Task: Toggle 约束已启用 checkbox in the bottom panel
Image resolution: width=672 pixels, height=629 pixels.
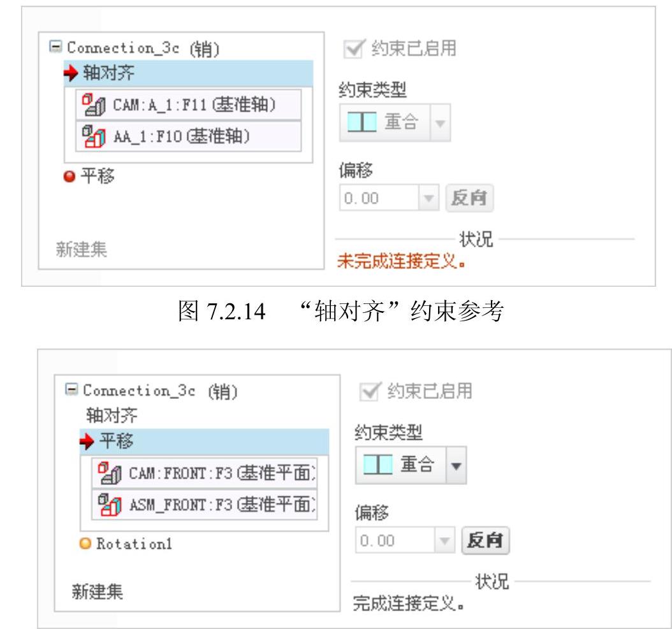Action: pos(370,391)
